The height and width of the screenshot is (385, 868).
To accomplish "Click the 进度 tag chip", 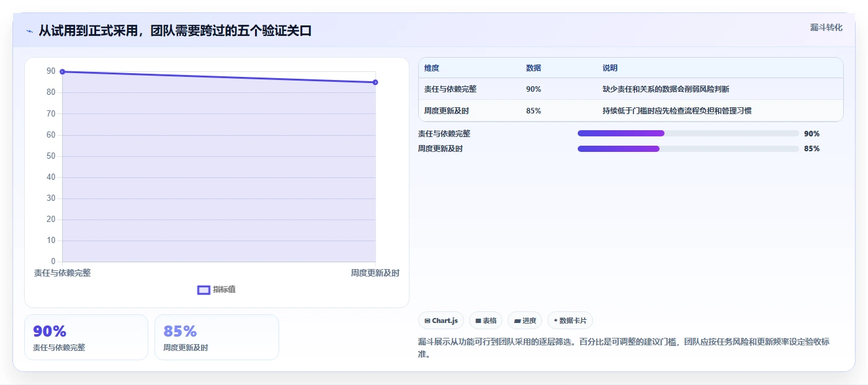I will (525, 321).
